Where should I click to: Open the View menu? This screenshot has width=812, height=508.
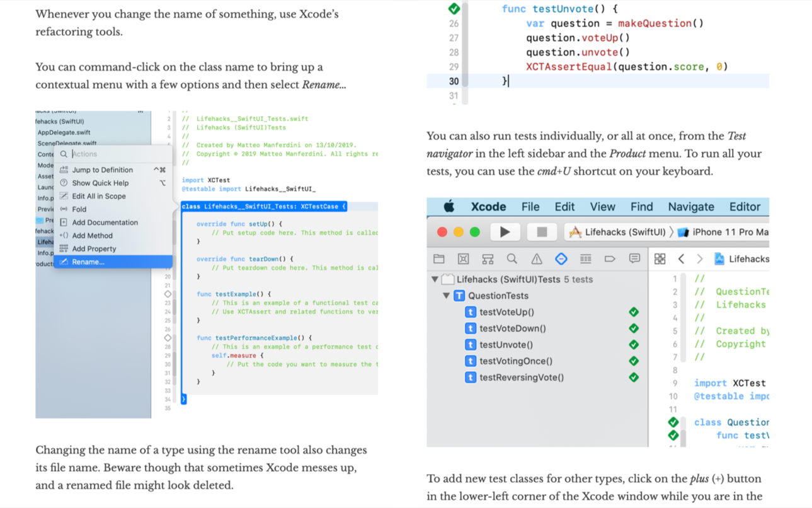coord(602,207)
